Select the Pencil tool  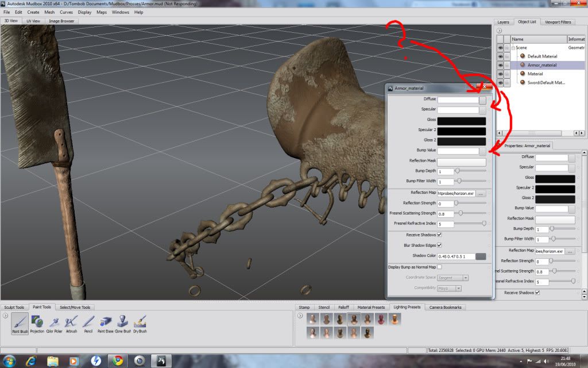pos(88,323)
